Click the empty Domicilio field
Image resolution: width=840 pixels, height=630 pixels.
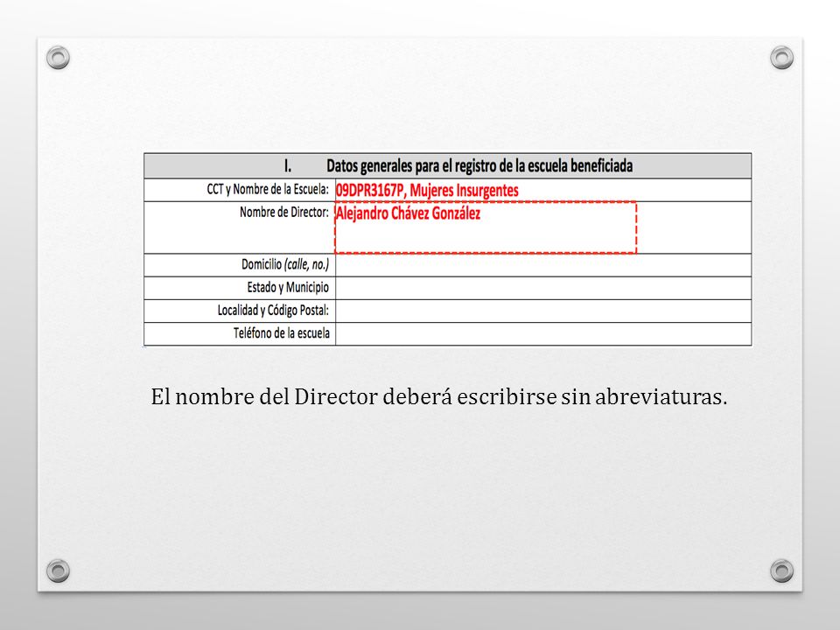543,265
